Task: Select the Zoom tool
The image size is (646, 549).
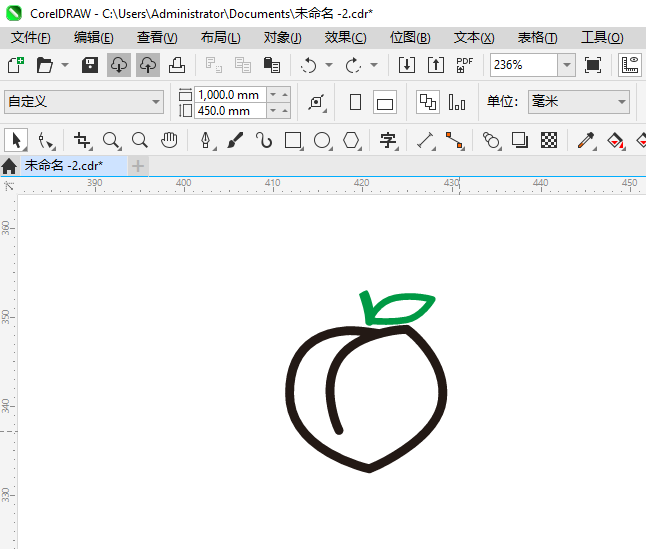Action: click(112, 140)
